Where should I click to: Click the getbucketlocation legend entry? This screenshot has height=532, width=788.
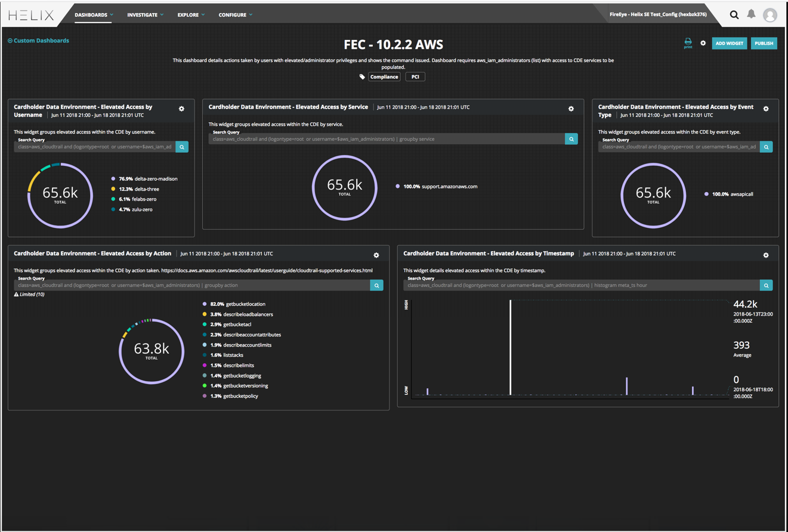(234, 304)
